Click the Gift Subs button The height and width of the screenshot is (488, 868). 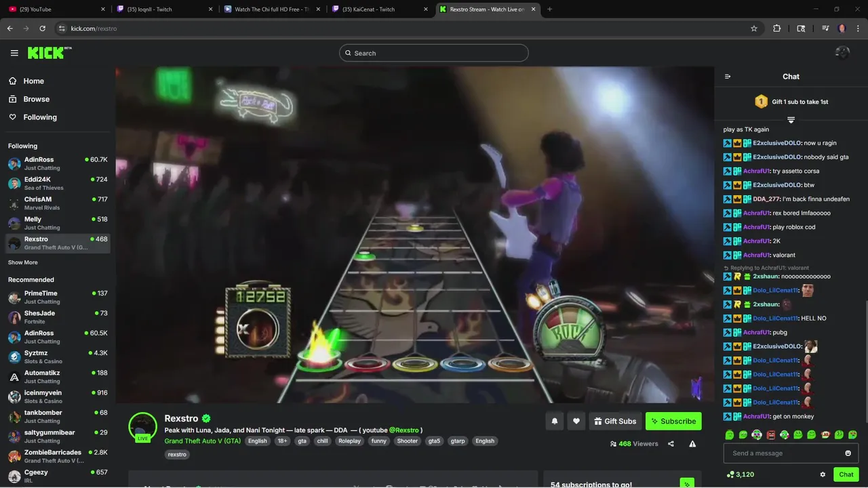[615, 421]
